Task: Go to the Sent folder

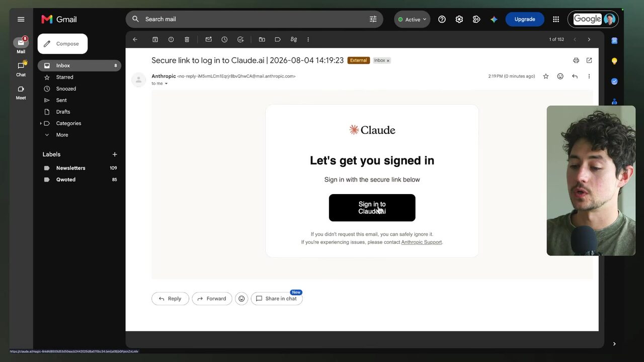Action: [79, 100]
